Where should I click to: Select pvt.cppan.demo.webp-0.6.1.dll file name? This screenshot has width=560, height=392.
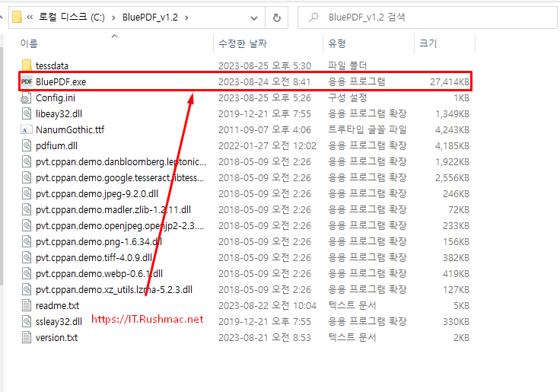click(99, 274)
